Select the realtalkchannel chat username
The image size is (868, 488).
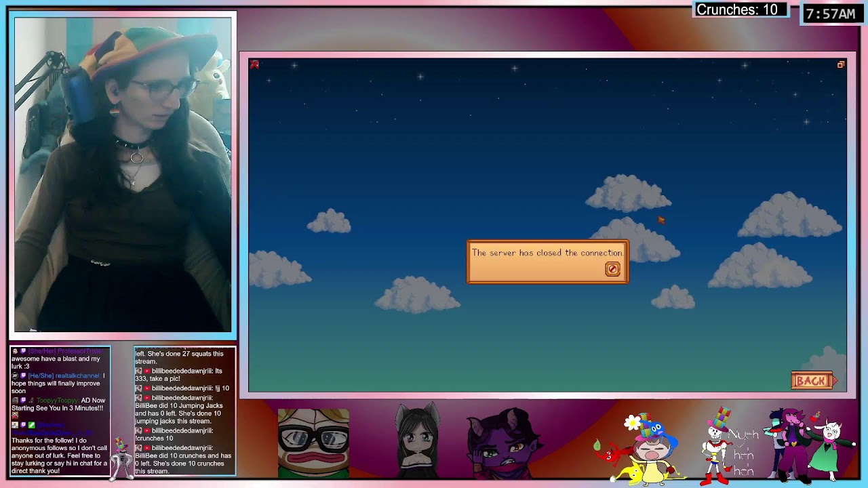(78, 375)
